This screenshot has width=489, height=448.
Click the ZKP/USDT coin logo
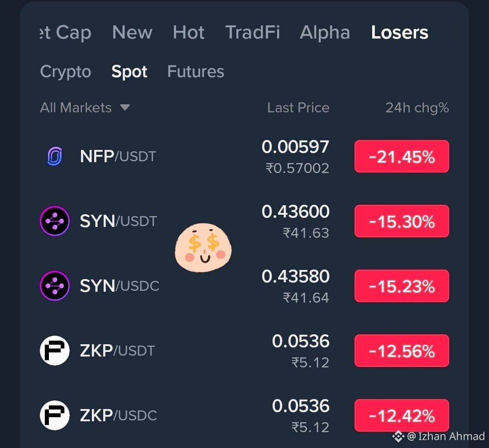tap(55, 350)
